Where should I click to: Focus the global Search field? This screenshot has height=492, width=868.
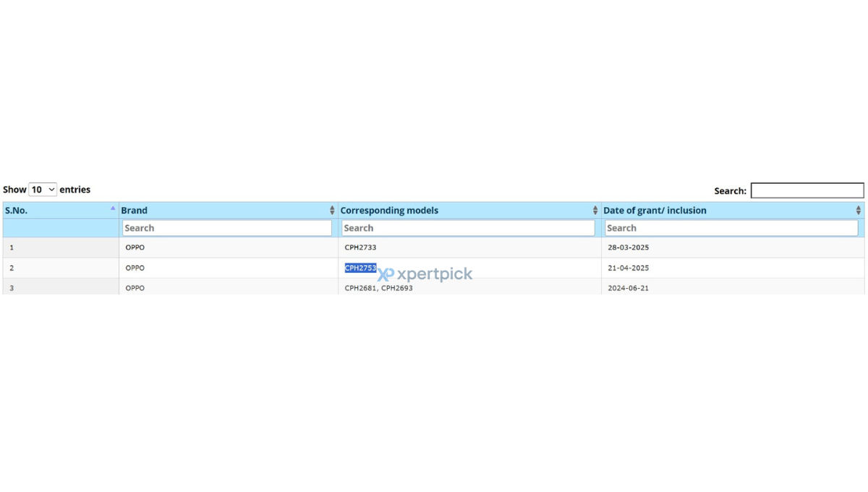807,190
